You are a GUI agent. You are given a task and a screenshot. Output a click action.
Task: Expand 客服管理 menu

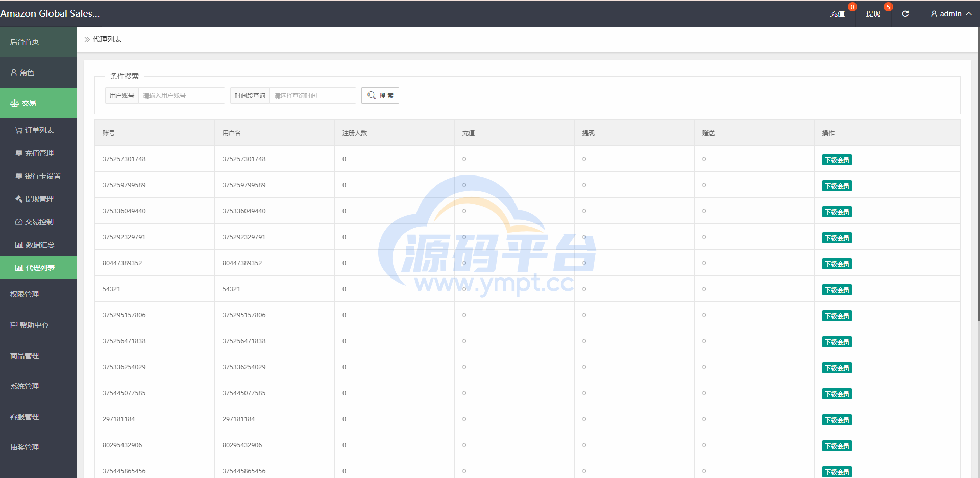[x=38, y=417]
